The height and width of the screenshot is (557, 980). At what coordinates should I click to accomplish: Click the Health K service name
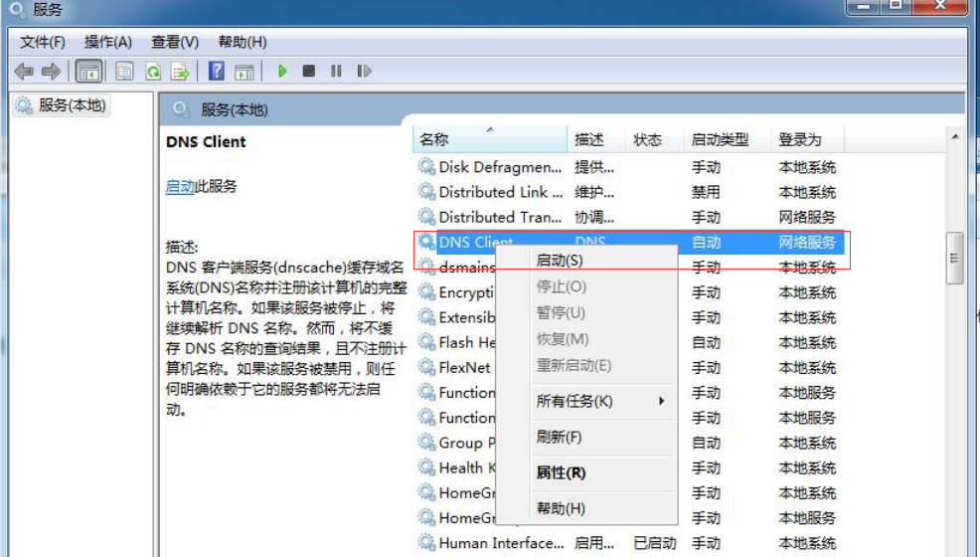tap(467, 467)
